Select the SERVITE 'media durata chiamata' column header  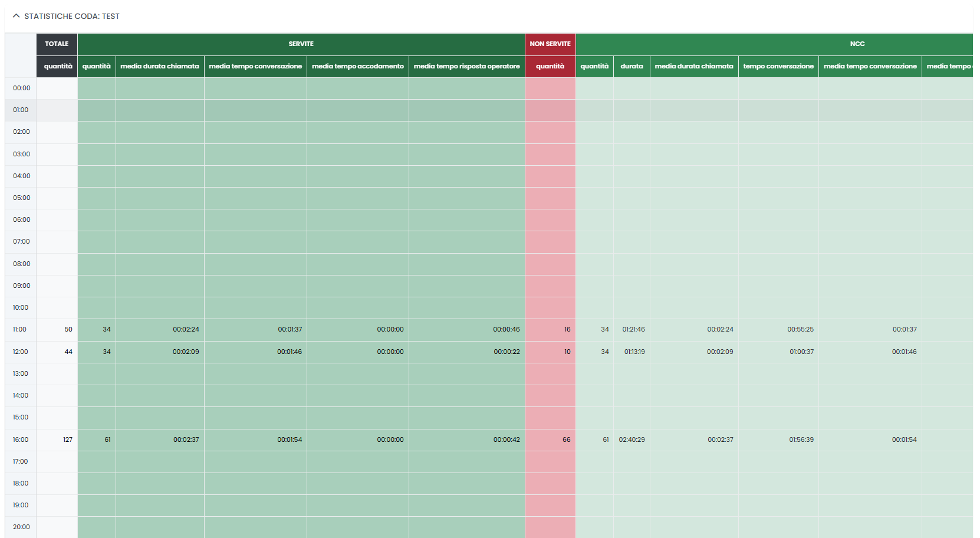[160, 66]
